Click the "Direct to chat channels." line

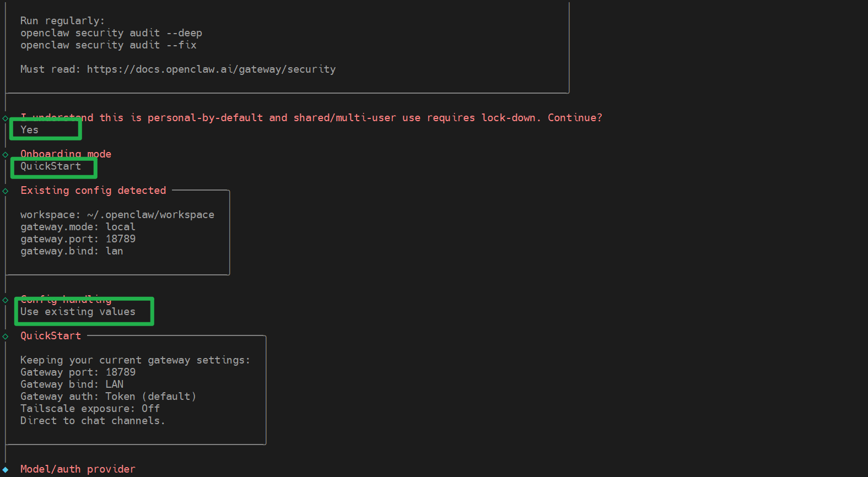pos(93,421)
